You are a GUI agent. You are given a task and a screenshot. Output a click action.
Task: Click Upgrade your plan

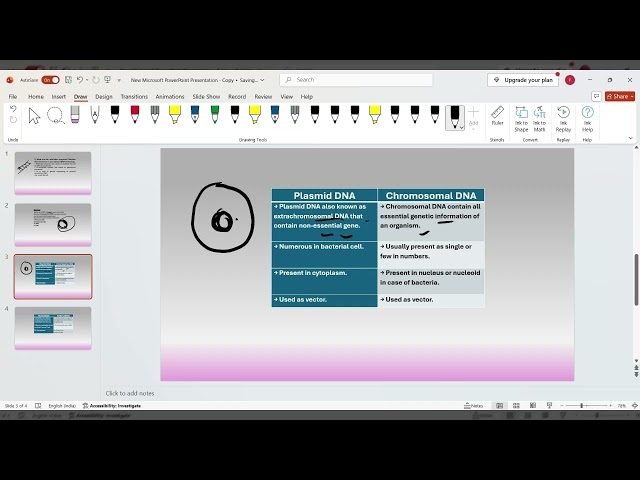[x=523, y=80]
